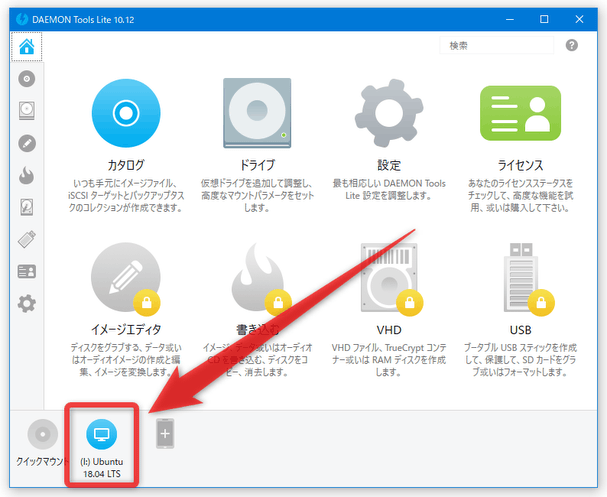Click the イメージエディタ heading text
The width and height of the screenshot is (607, 497).
click(x=126, y=330)
